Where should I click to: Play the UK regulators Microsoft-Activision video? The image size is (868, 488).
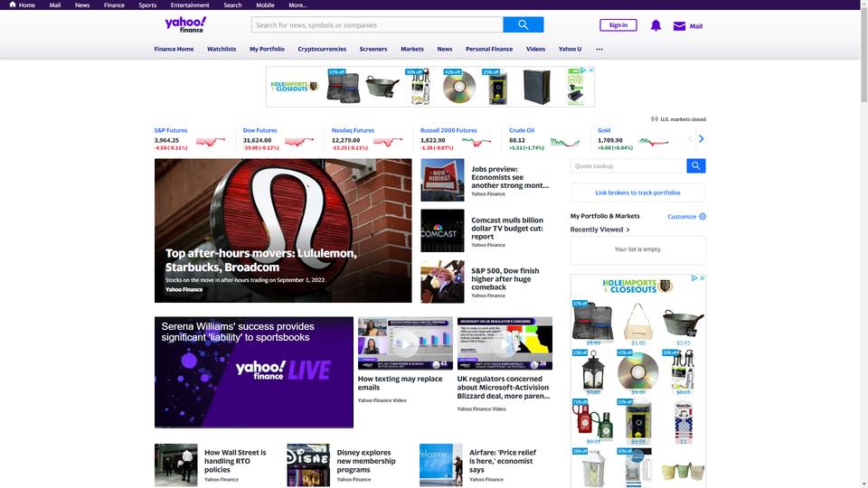[x=505, y=343]
